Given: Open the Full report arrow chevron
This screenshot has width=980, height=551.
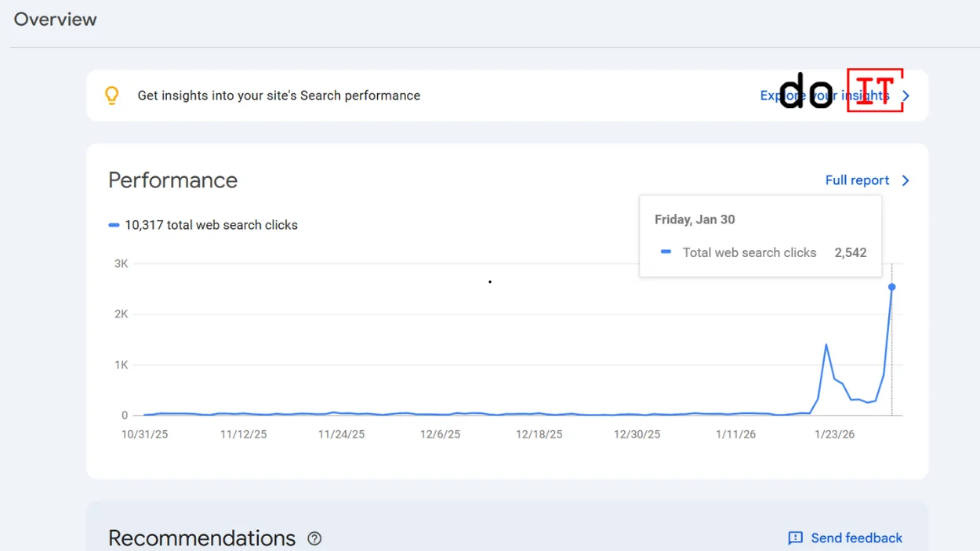Looking at the screenshot, I should coord(906,180).
